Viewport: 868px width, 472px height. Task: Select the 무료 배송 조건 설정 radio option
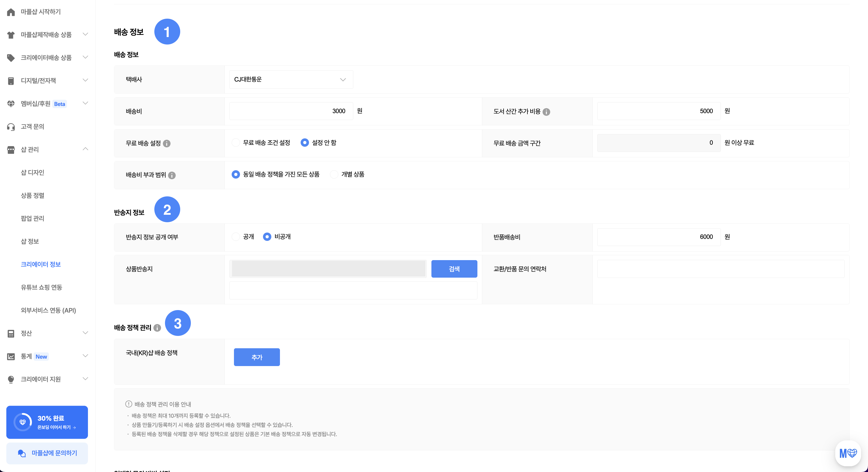click(x=236, y=143)
